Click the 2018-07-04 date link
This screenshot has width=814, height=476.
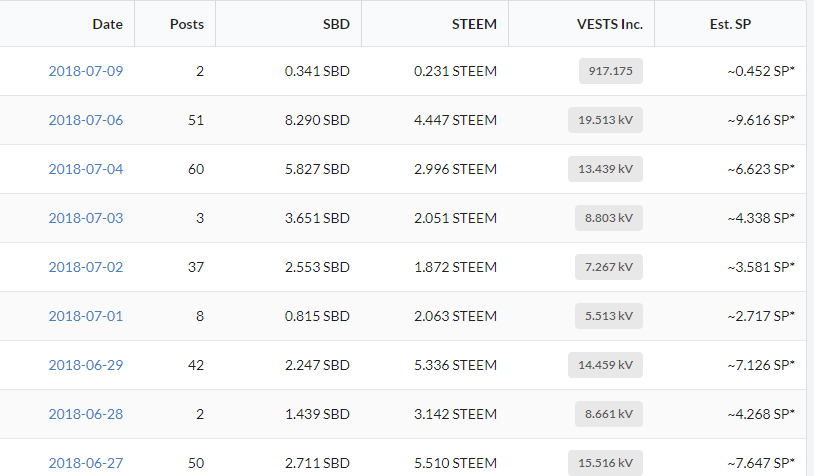coord(86,169)
